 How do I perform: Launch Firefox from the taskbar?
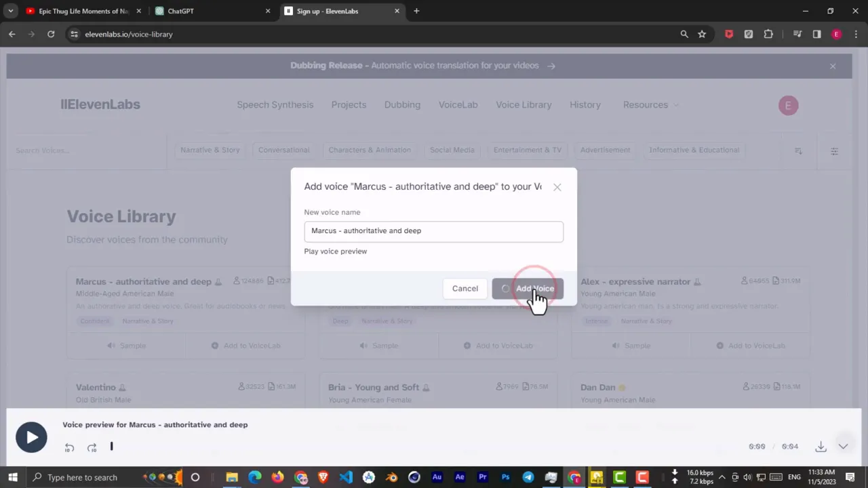pyautogui.click(x=277, y=478)
